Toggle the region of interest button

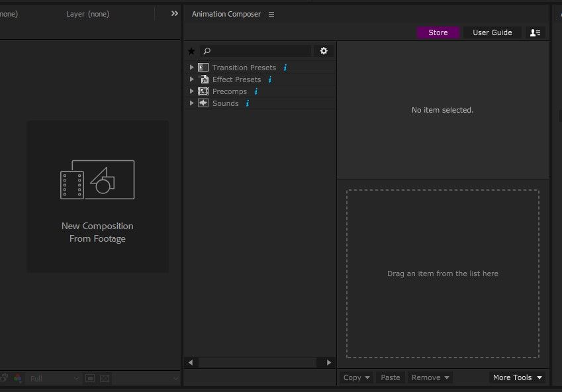[x=89, y=378]
